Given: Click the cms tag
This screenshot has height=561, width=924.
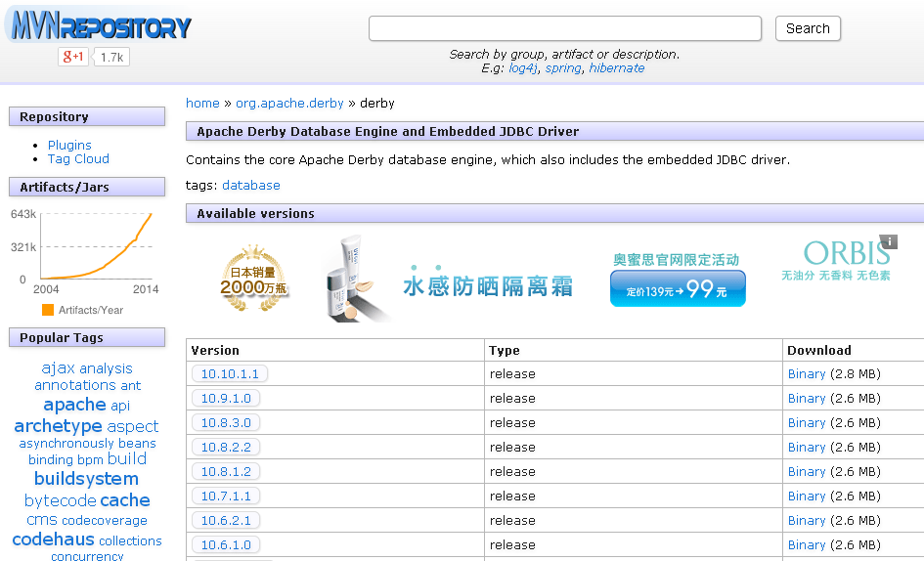Looking at the screenshot, I should pos(42,520).
